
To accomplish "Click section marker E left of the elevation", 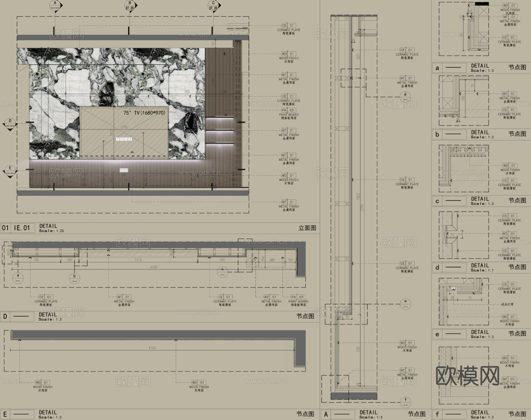I will (x=10, y=171).
